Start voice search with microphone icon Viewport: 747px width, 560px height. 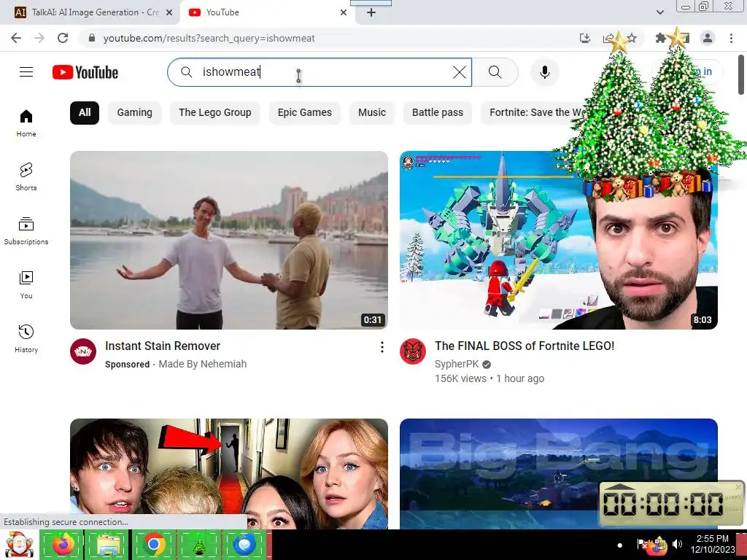[x=544, y=72]
